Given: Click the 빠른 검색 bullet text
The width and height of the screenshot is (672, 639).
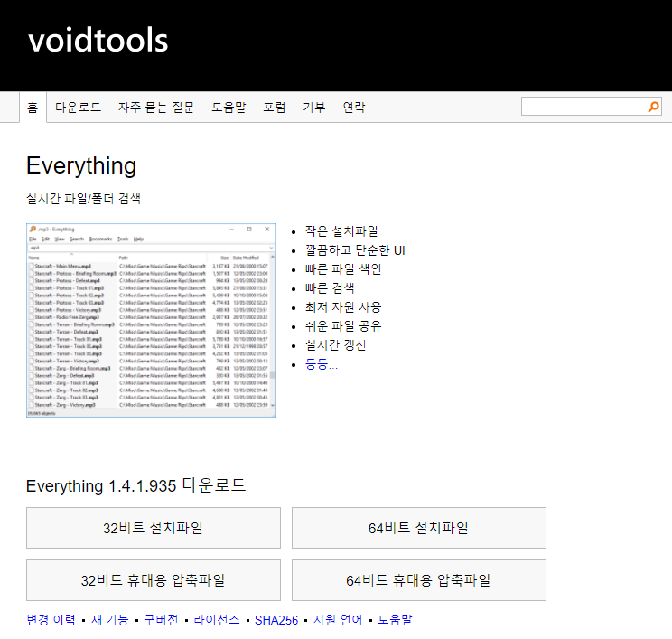Looking at the screenshot, I should click(x=330, y=288).
